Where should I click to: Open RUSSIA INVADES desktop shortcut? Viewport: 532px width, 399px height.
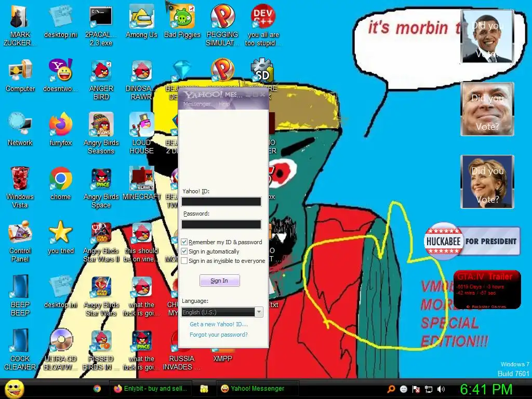click(182, 350)
